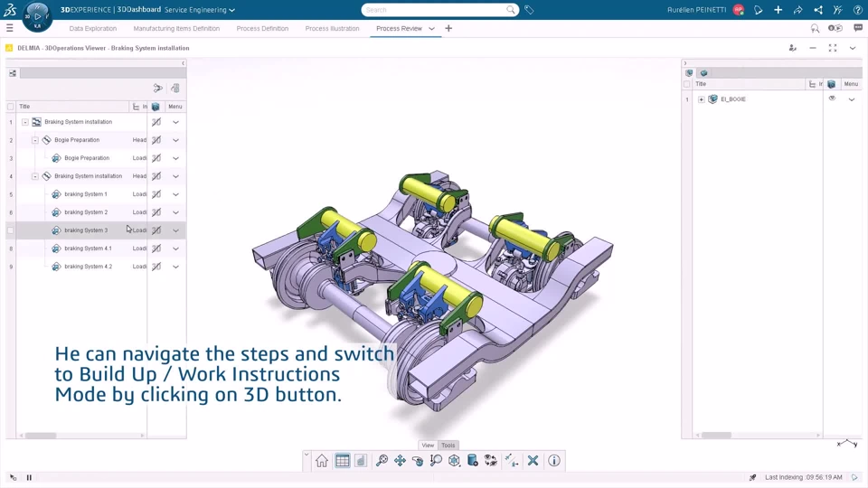Image resolution: width=868 pixels, height=488 pixels.
Task: Click the Share arrow icon in the top bar
Action: click(797, 9)
